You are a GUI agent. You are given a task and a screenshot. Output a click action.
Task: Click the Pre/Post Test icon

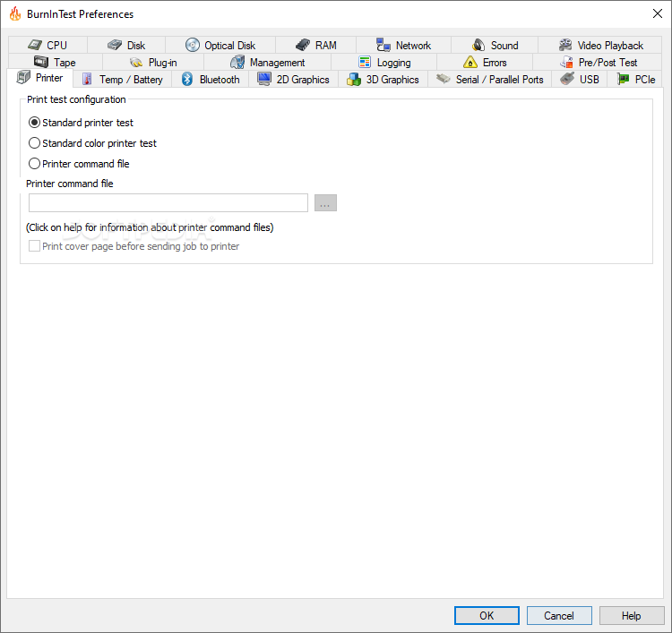pyautogui.click(x=566, y=62)
